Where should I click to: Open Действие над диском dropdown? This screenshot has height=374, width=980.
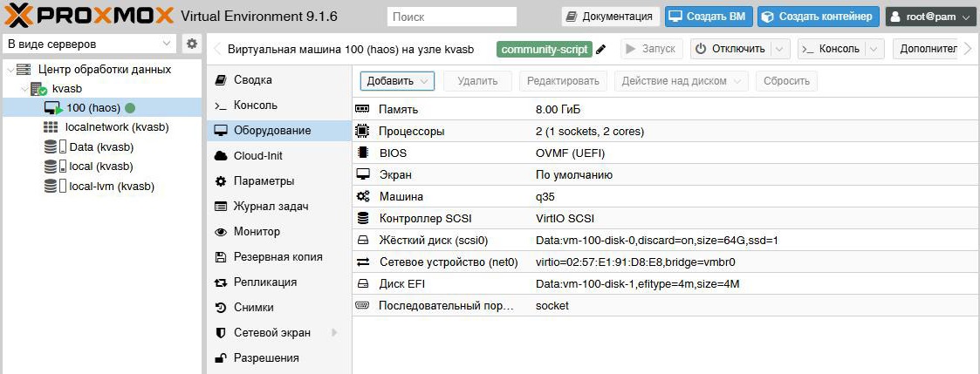[681, 80]
